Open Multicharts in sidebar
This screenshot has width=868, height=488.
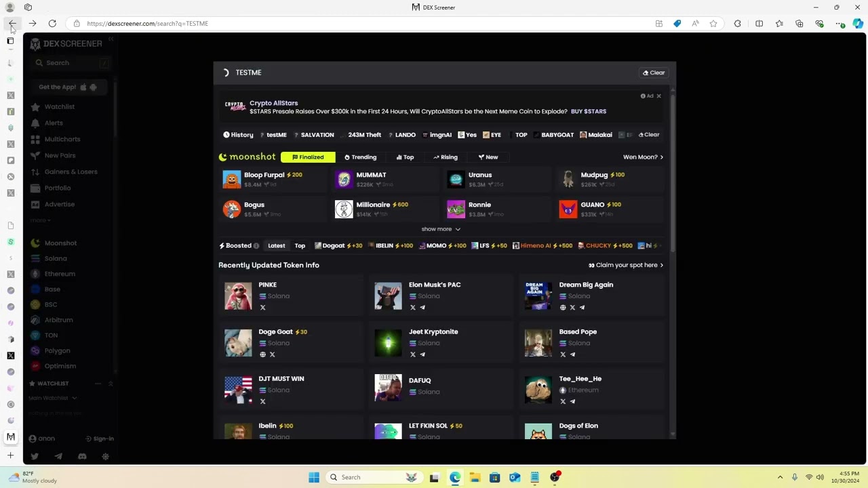point(62,139)
